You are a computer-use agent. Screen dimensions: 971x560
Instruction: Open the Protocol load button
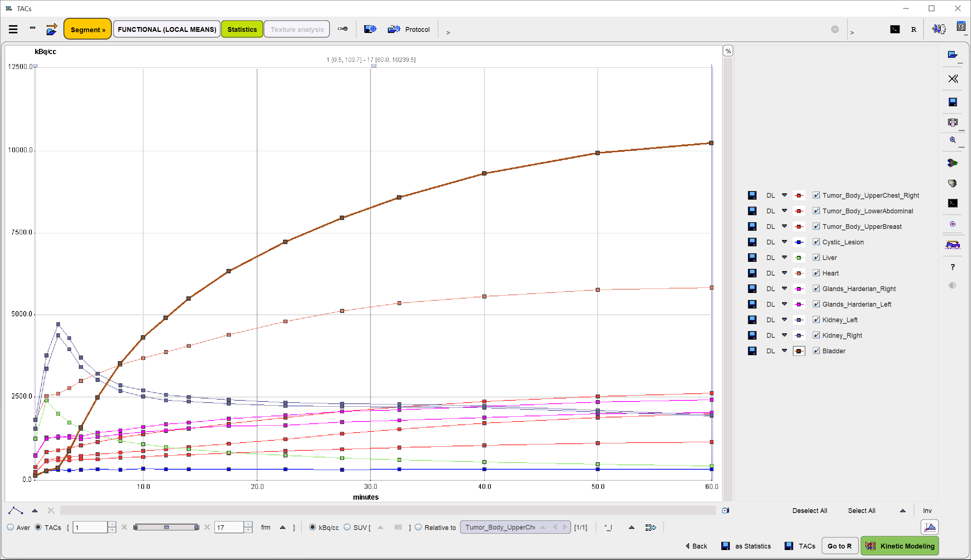pyautogui.click(x=409, y=29)
